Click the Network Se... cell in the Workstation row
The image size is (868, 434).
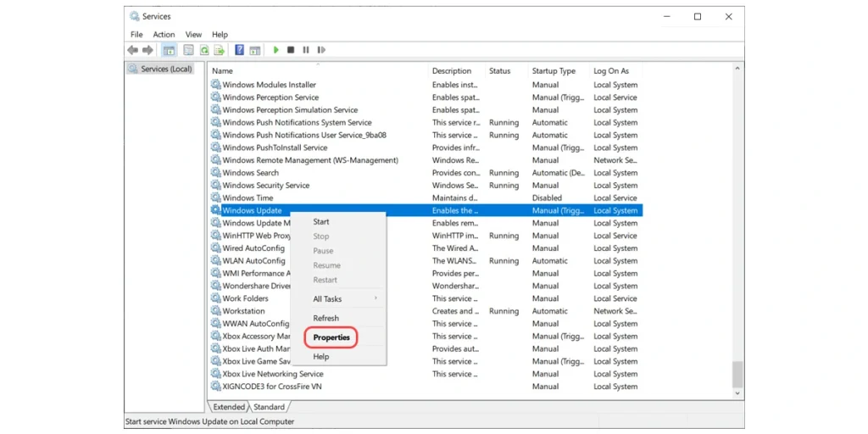[x=615, y=310]
